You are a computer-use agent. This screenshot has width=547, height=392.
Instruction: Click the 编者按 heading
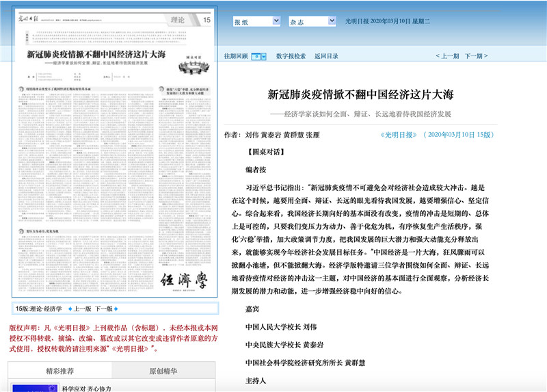point(256,170)
